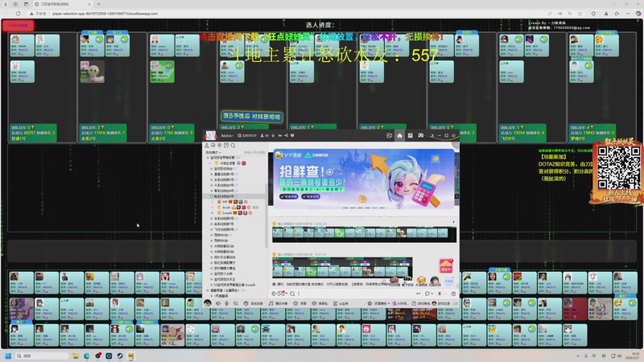Image resolution: width=644 pixels, height=362 pixels.
Task: Click the return arrow icon in chat toolbar
Action: [418, 294]
